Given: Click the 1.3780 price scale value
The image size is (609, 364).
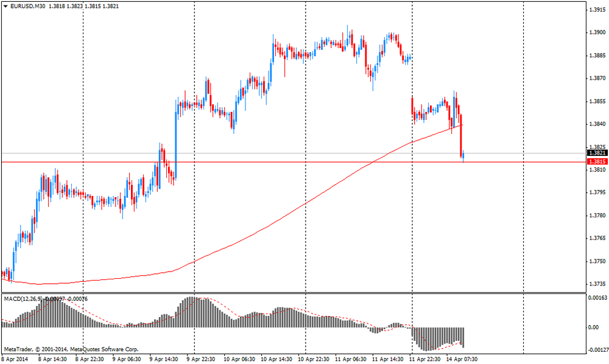Looking at the screenshot, I should coord(597,215).
